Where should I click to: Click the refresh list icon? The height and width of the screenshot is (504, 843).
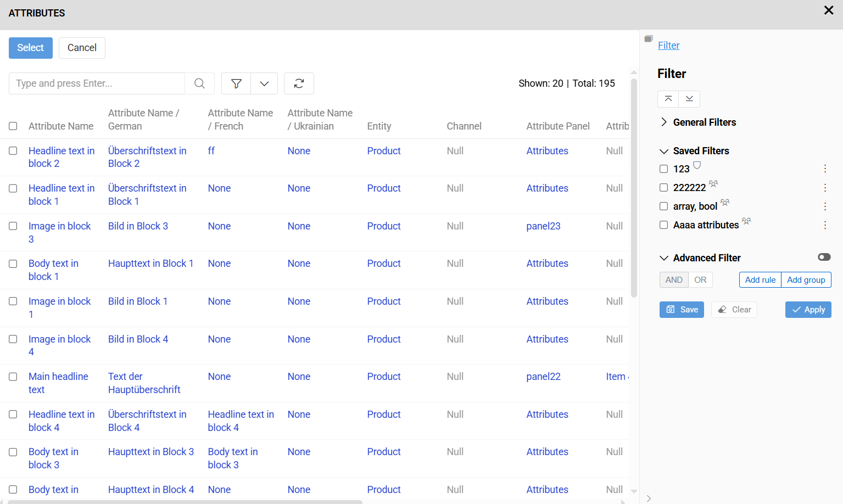point(299,83)
